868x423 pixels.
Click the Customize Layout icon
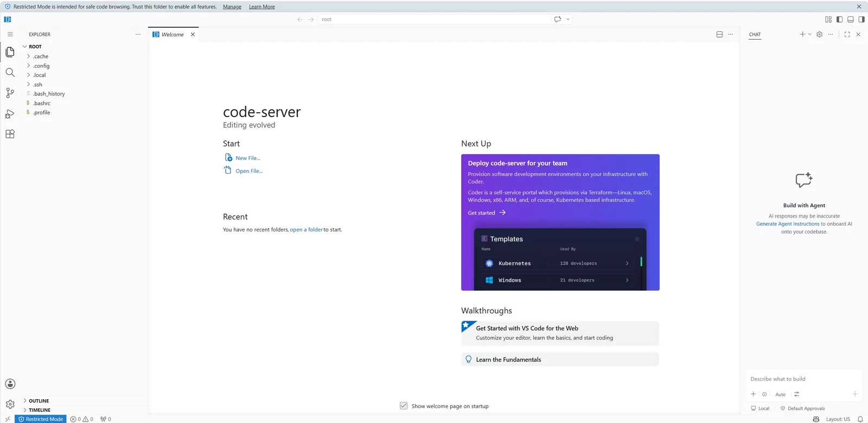pos(828,20)
